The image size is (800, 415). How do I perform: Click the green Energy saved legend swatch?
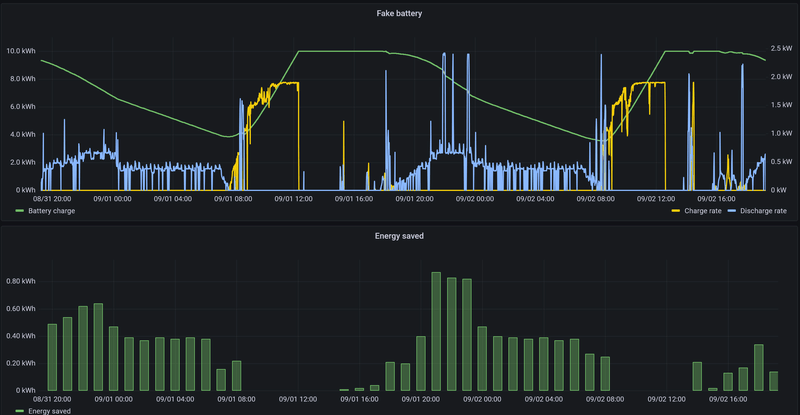click(20, 411)
